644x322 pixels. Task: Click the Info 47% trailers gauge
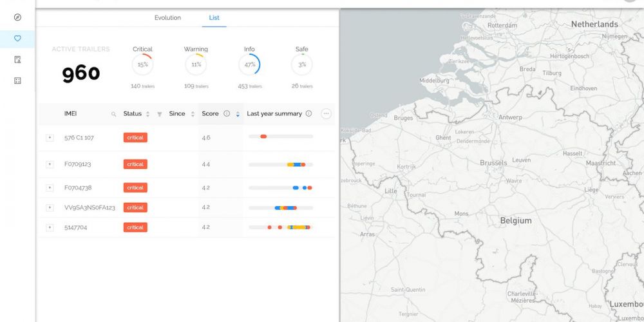point(249,64)
